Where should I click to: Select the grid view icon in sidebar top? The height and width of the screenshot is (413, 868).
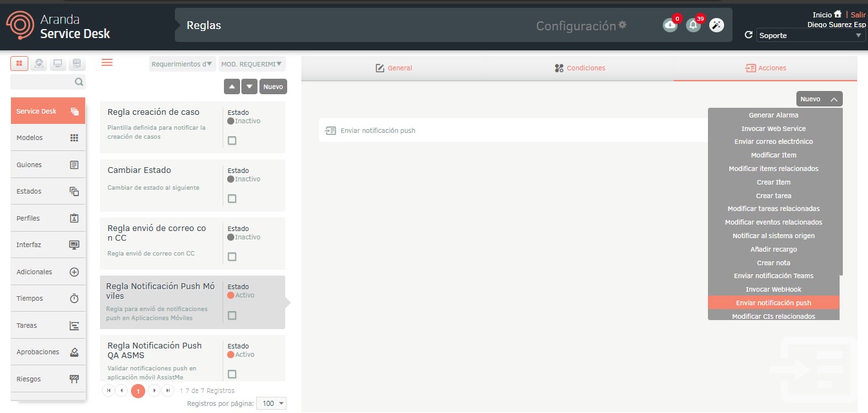click(19, 63)
